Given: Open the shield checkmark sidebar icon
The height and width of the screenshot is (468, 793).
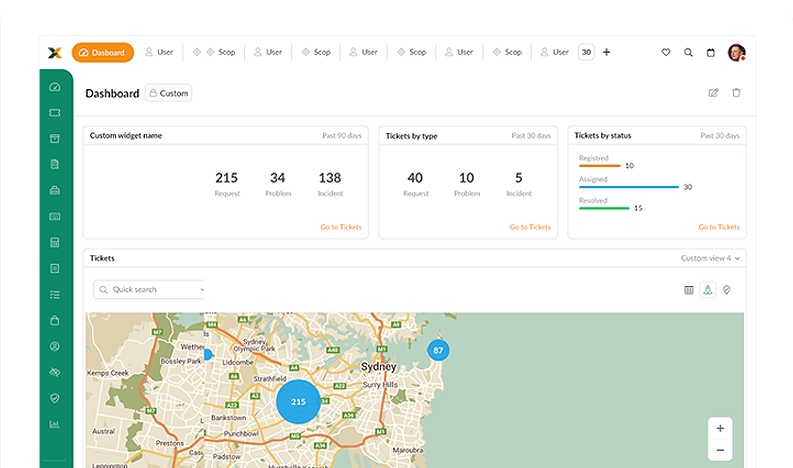Looking at the screenshot, I should pos(55,398).
